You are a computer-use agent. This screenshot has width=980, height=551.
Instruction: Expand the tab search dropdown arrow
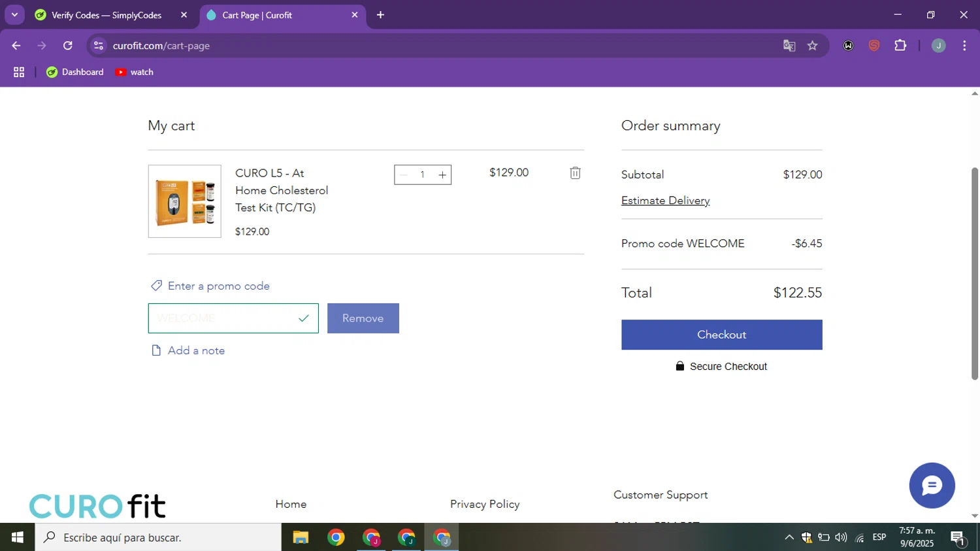[x=14, y=15]
